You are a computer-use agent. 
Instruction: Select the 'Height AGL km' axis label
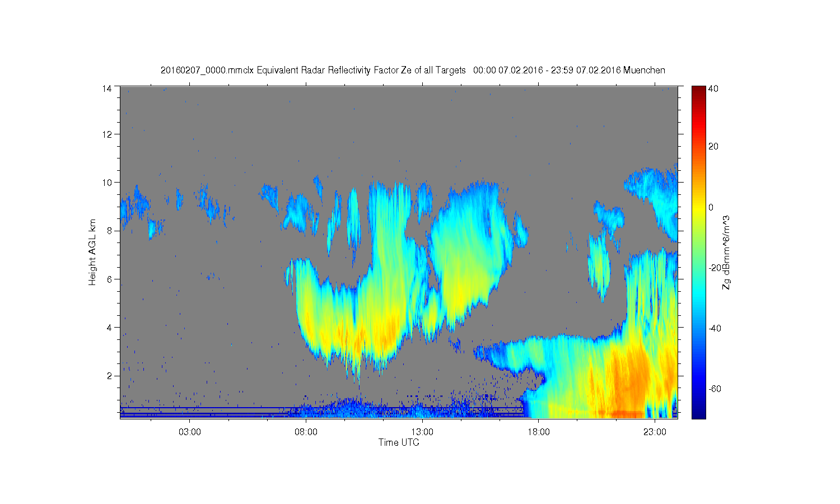pyautogui.click(x=92, y=252)
